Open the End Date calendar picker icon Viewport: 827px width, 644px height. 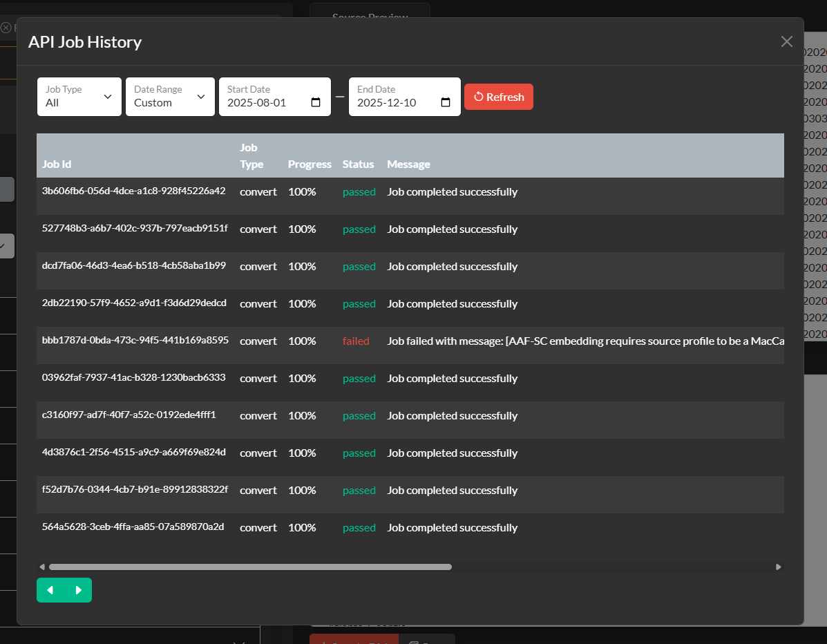[445, 102]
